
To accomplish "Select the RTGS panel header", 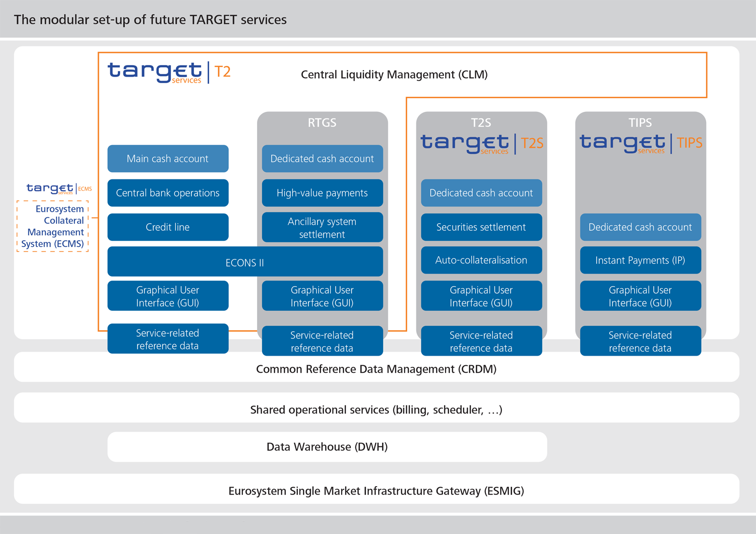I will click(x=322, y=122).
